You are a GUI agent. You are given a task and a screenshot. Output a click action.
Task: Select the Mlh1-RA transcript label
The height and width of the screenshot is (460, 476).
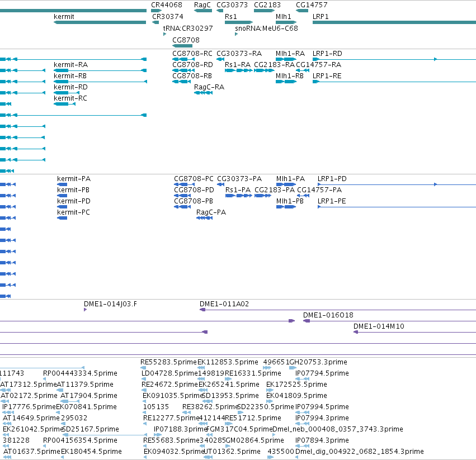(290, 54)
